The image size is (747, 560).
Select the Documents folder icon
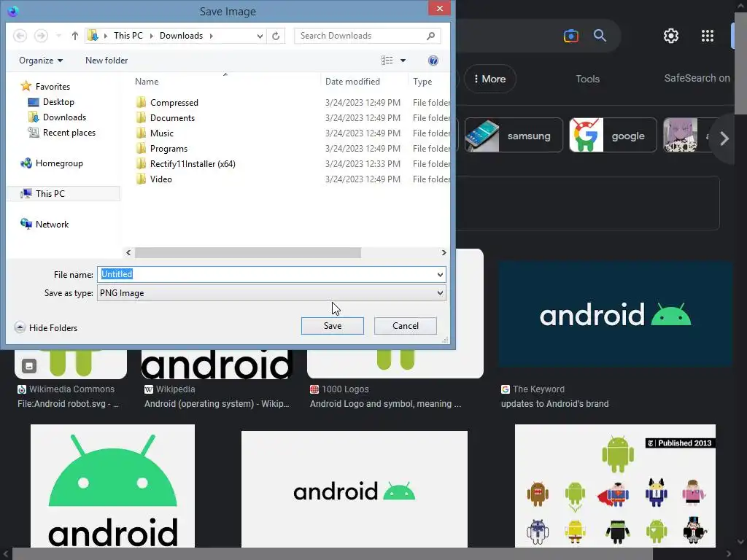tap(141, 117)
